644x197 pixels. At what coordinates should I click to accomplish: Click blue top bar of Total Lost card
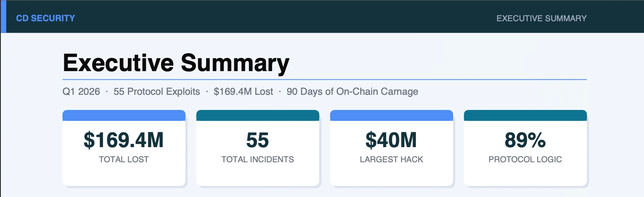[124, 115]
